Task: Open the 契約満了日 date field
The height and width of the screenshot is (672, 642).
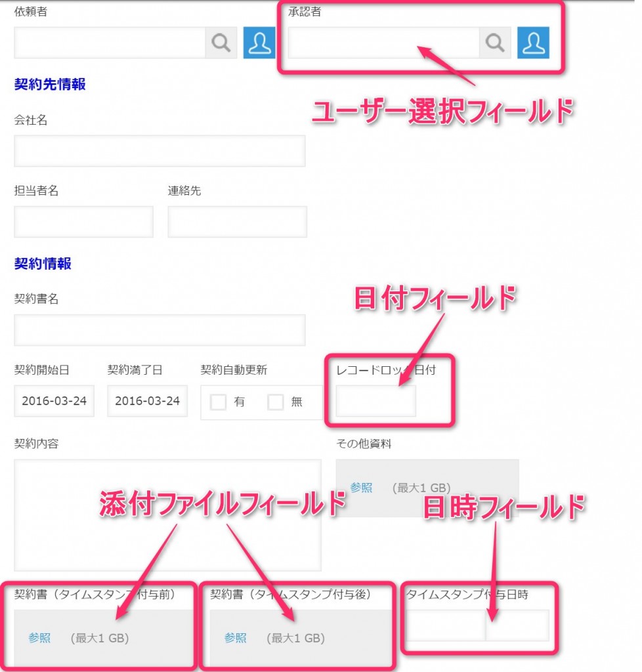Action: click(148, 401)
